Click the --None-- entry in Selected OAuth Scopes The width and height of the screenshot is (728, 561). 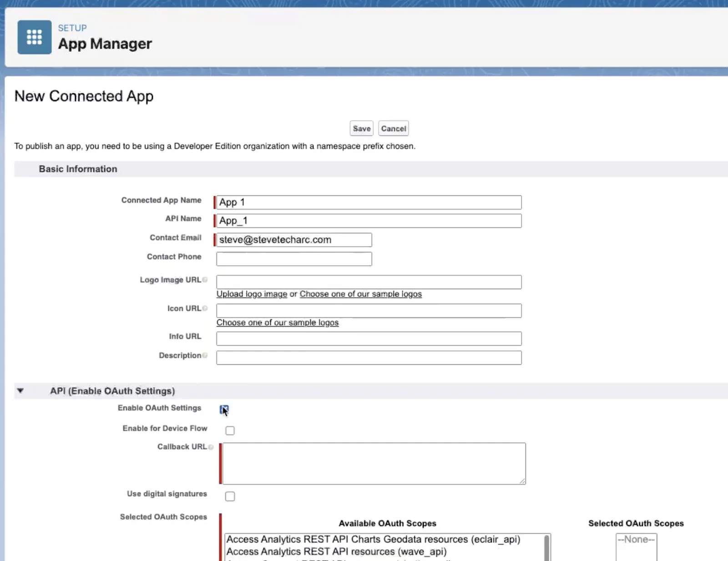pos(636,540)
